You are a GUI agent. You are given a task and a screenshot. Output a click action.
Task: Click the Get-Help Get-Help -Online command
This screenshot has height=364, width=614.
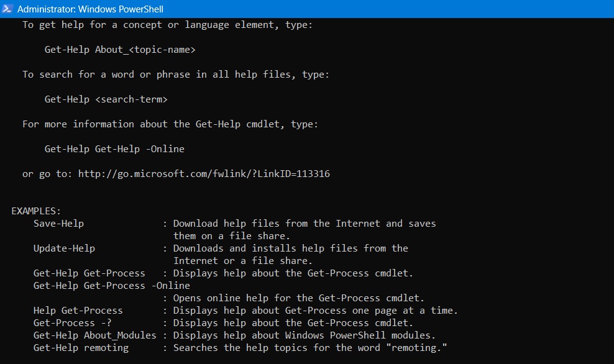[x=114, y=148]
